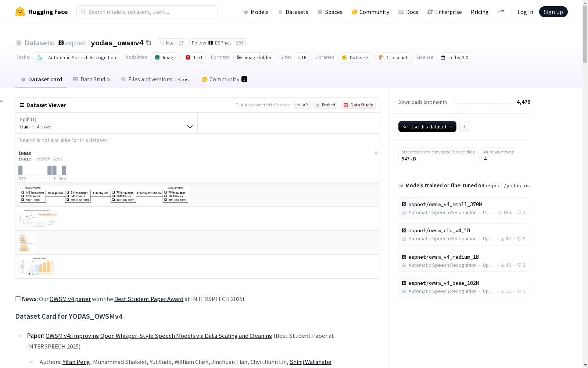Open Enterprise in the top navigation
Screen dimensions: 588x368
[445, 12]
